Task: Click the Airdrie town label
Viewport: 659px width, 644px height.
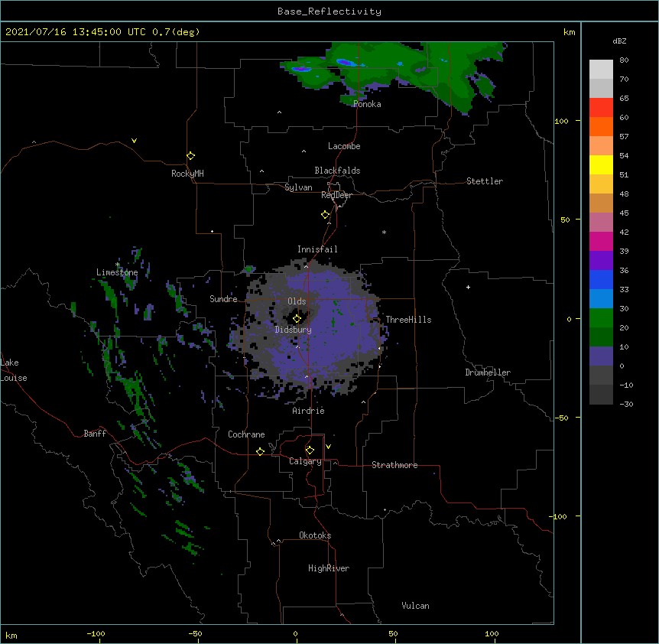Action: coord(309,411)
